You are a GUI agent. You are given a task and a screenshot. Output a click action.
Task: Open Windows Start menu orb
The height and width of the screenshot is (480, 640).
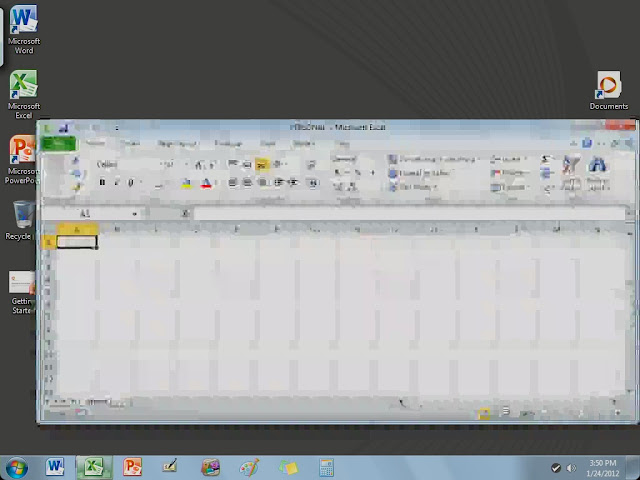click(x=17, y=468)
